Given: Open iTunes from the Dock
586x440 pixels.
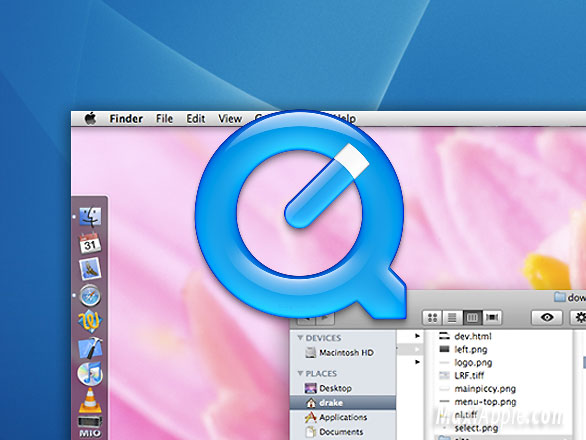Looking at the screenshot, I should [90, 373].
